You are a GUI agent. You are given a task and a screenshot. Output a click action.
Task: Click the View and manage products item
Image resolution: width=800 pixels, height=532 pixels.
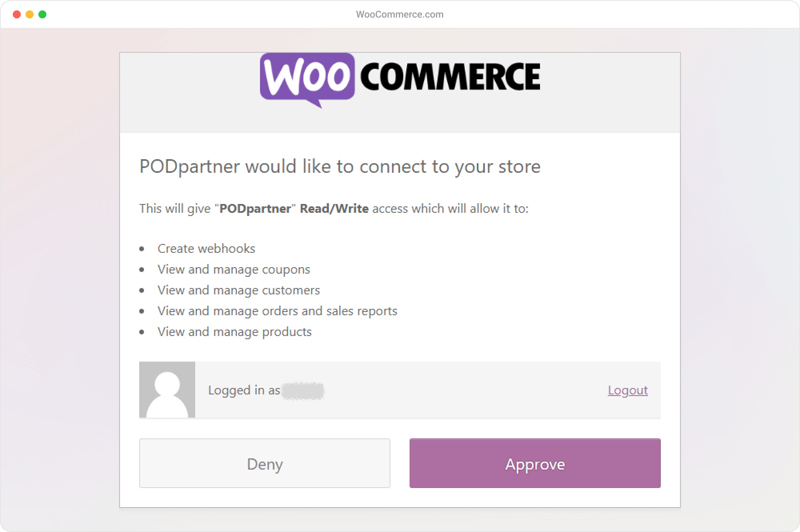coord(234,332)
